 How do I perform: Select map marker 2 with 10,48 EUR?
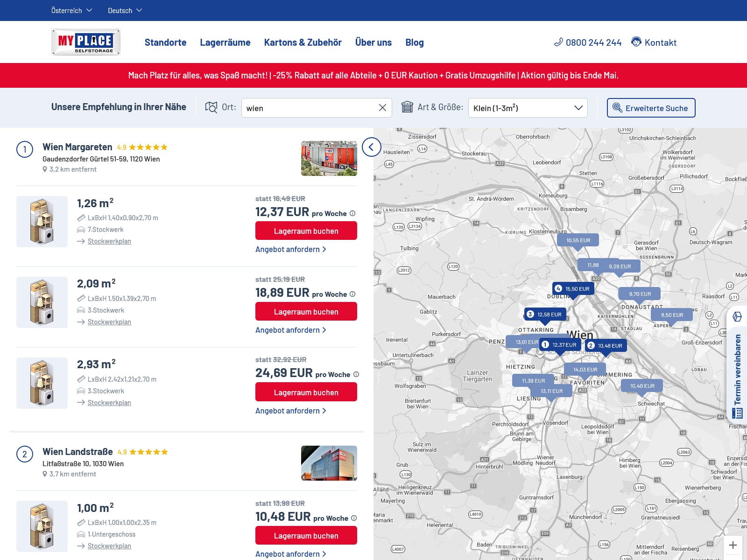pyautogui.click(x=606, y=346)
